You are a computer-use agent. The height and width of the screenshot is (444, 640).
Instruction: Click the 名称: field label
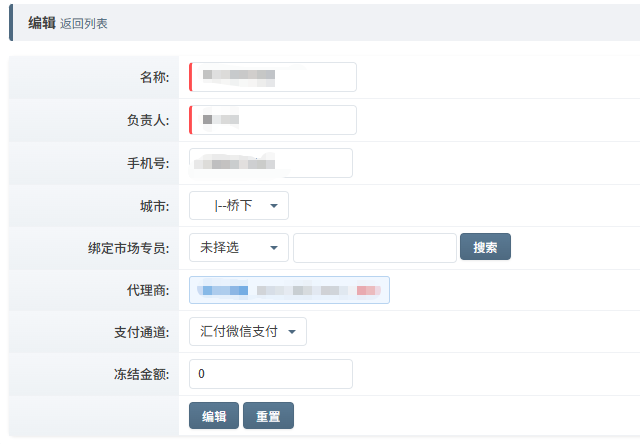click(154, 78)
